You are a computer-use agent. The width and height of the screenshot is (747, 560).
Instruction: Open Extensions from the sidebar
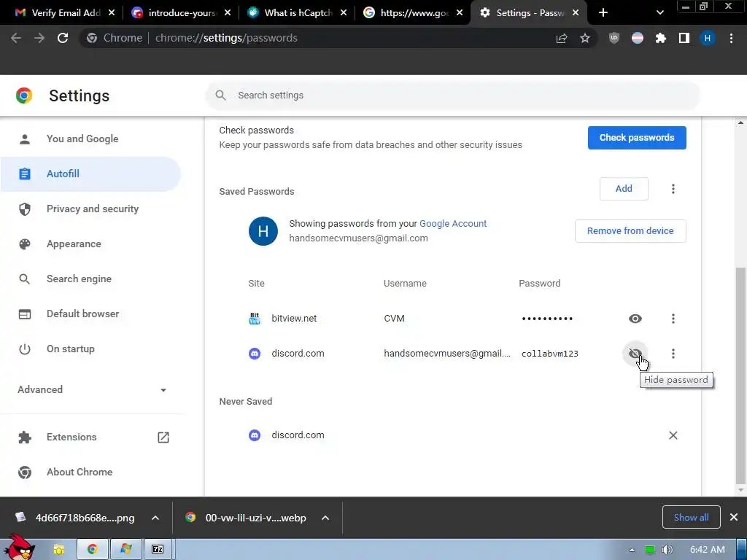pyautogui.click(x=90, y=437)
